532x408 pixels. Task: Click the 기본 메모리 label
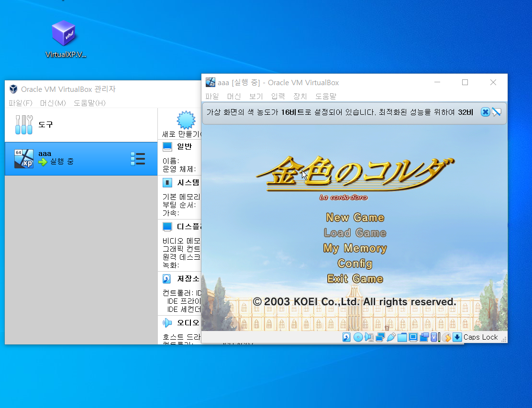[181, 197]
